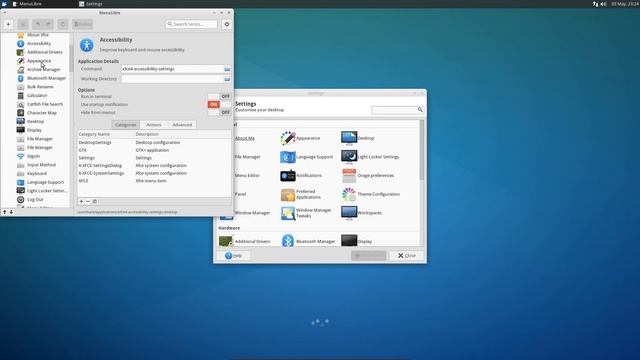Select the XFCE category row
640x360 pixels.
[154, 181]
